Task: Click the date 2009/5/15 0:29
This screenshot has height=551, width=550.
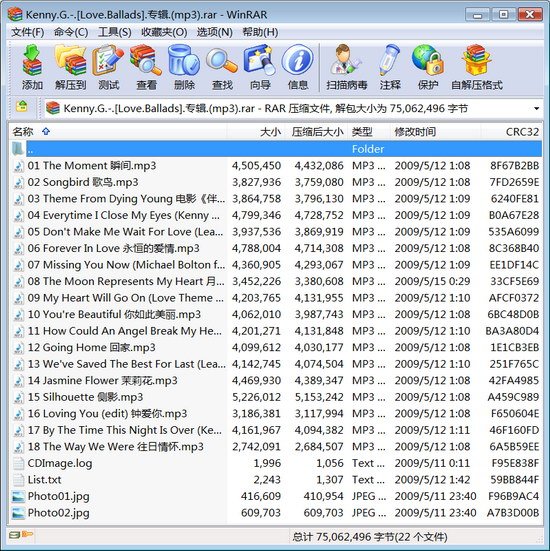Action: [432, 281]
